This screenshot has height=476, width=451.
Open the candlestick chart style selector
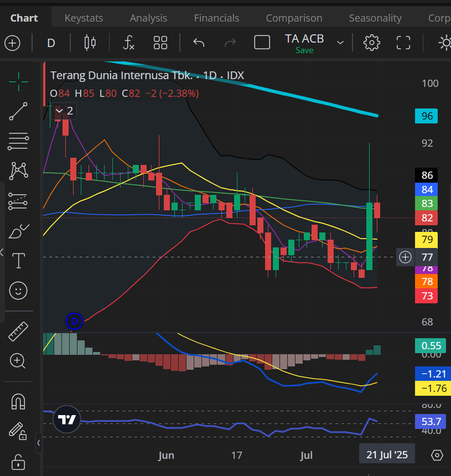point(90,43)
